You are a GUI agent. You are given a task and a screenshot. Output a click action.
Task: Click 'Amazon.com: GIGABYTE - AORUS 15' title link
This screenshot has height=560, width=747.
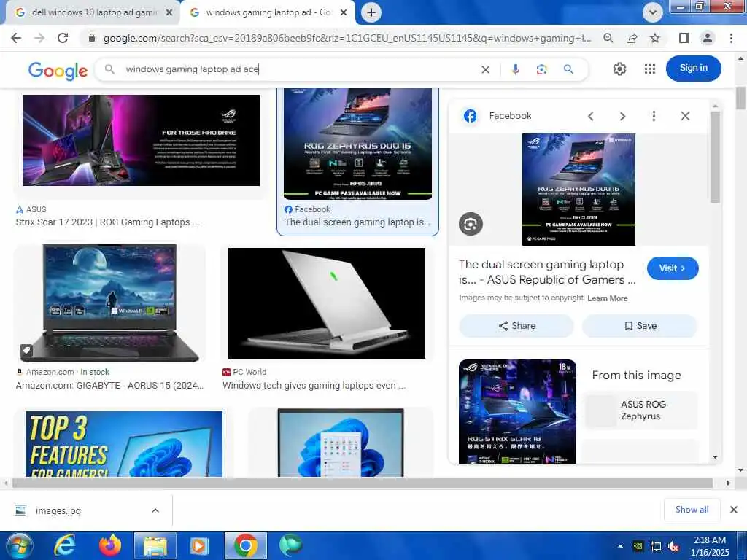pos(109,386)
